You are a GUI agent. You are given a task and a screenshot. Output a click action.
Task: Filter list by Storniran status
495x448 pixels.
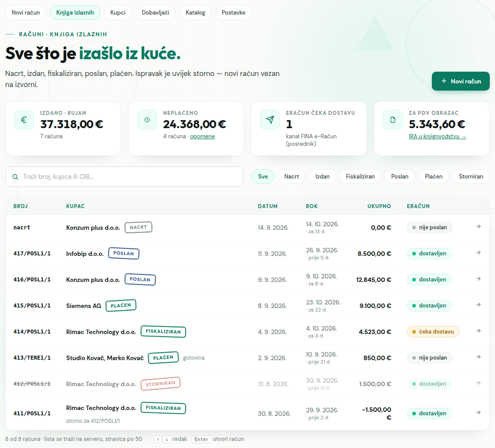pyautogui.click(x=471, y=177)
